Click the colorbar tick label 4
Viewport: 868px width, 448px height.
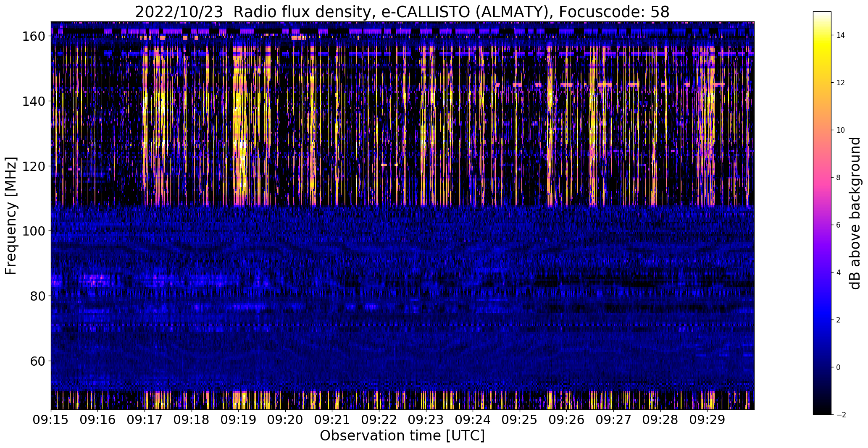[x=838, y=272]
